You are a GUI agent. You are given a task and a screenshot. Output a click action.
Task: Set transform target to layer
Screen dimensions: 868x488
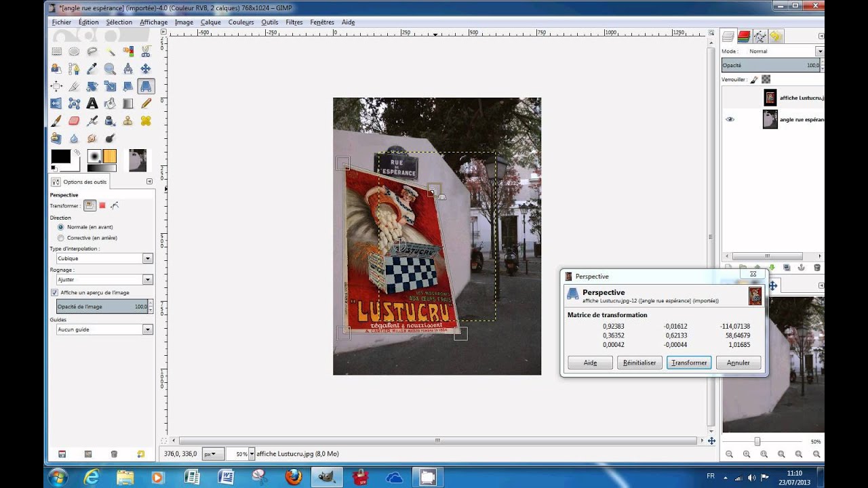pos(90,205)
